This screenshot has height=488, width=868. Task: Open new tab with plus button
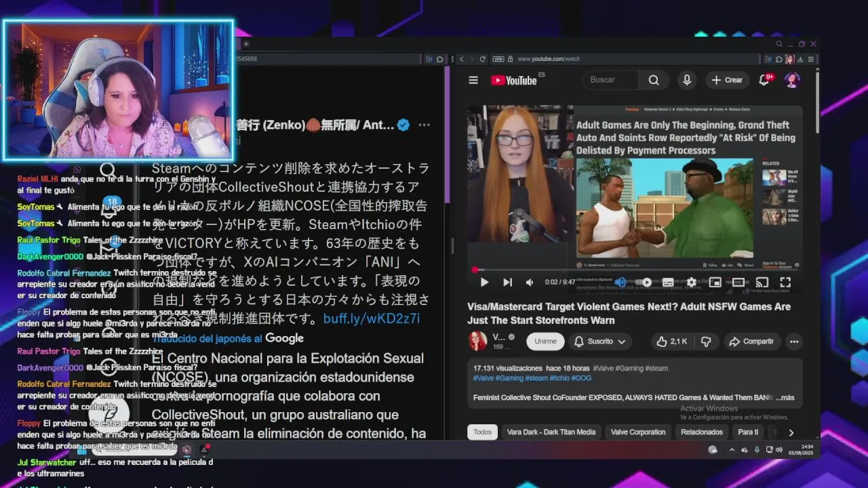[246, 44]
